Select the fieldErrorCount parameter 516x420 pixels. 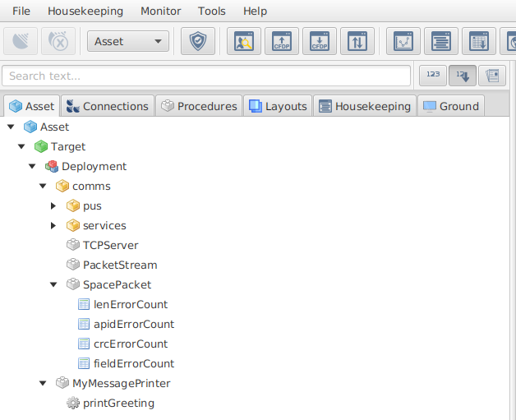(x=134, y=364)
